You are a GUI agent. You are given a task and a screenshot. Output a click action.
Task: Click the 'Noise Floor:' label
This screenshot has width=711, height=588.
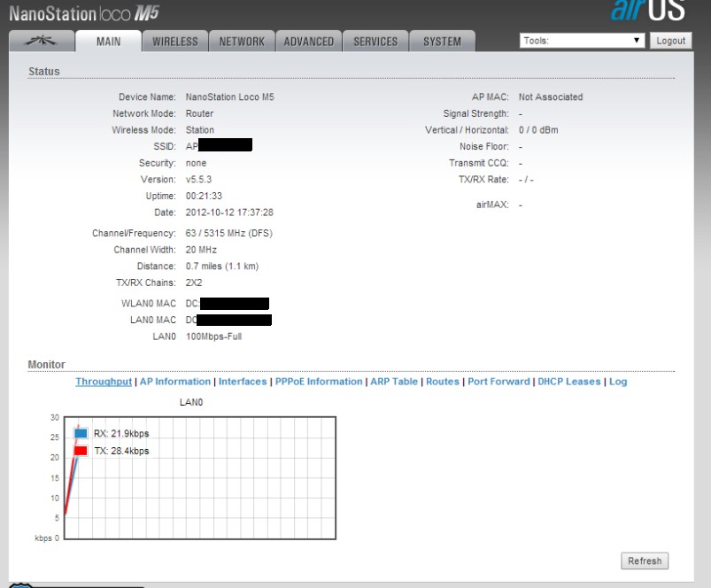coord(484,146)
